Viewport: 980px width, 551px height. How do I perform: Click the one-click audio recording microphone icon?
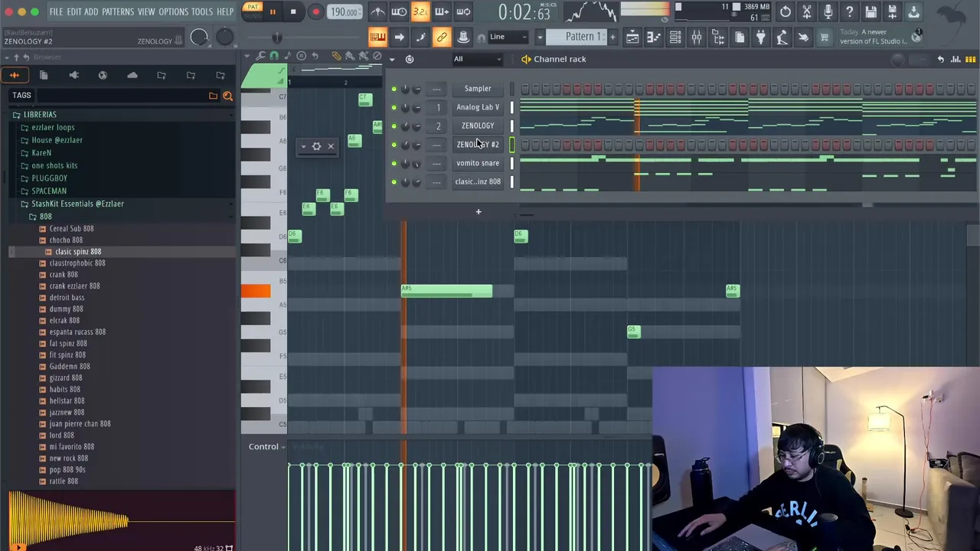[828, 12]
